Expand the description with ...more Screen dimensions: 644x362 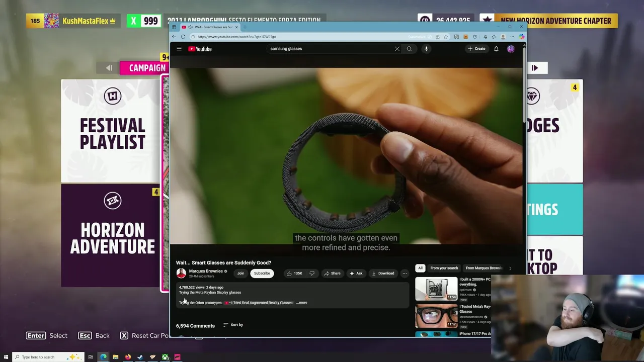pyautogui.click(x=302, y=303)
